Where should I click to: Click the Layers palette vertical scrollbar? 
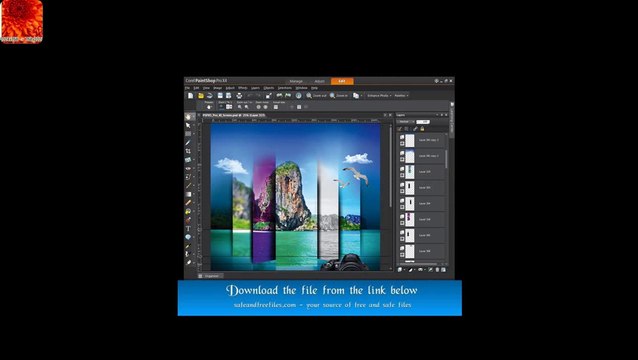click(446, 159)
